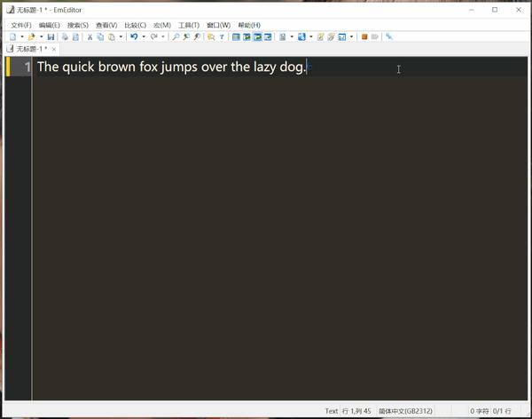Click line number 1 in the gutter
The image size is (532, 419).
(x=27, y=67)
